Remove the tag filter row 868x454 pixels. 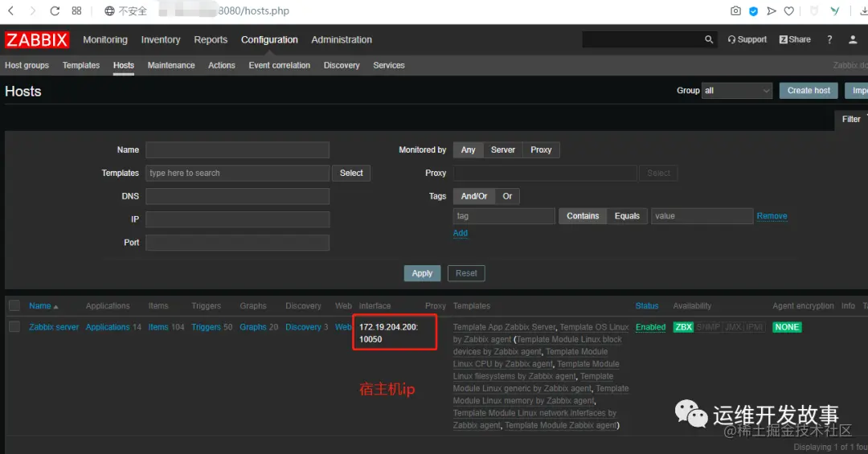pos(772,216)
